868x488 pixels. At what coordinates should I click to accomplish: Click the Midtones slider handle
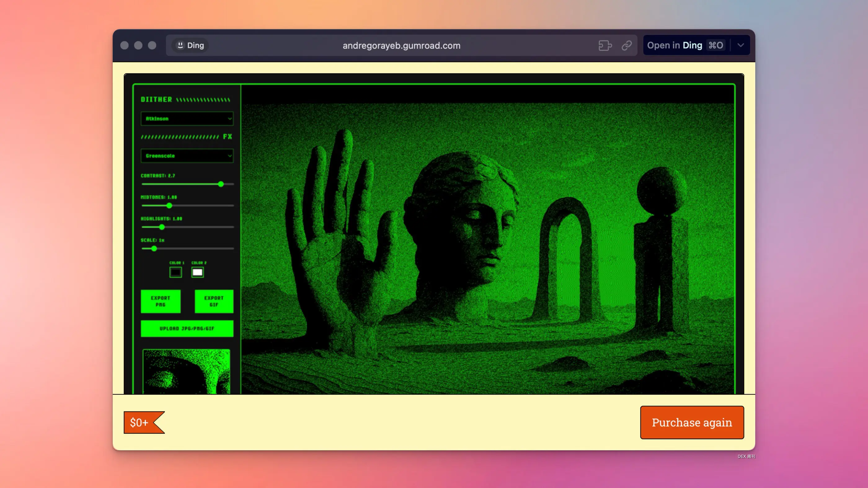pos(169,206)
